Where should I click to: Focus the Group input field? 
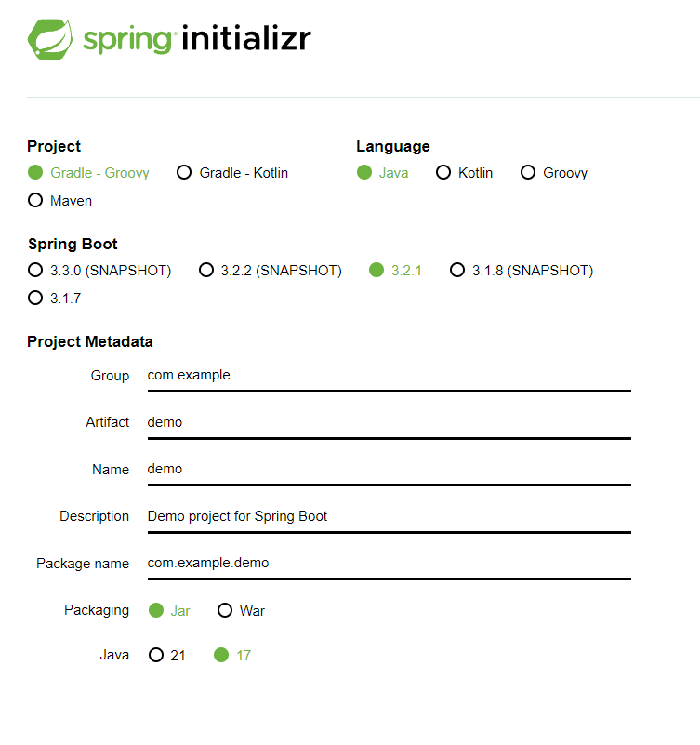pos(390,378)
